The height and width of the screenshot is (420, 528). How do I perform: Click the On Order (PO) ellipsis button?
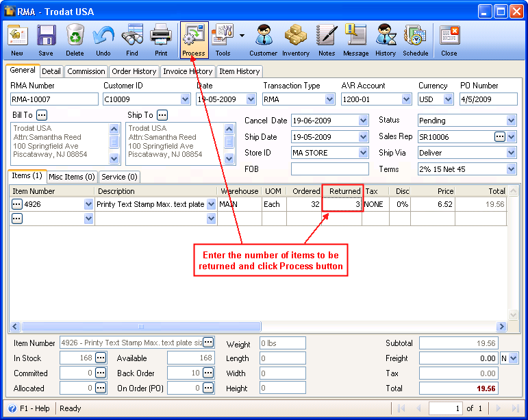(208, 388)
